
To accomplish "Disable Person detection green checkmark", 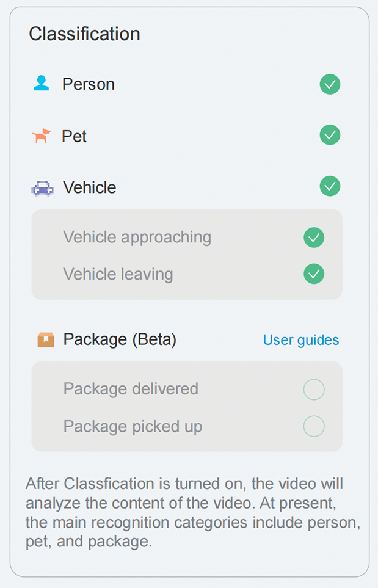I will pos(330,84).
